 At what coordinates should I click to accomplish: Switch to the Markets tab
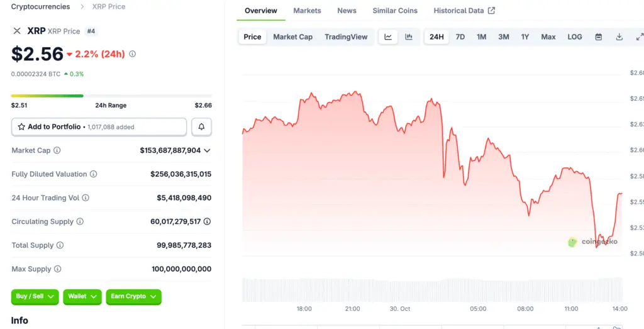[307, 11]
